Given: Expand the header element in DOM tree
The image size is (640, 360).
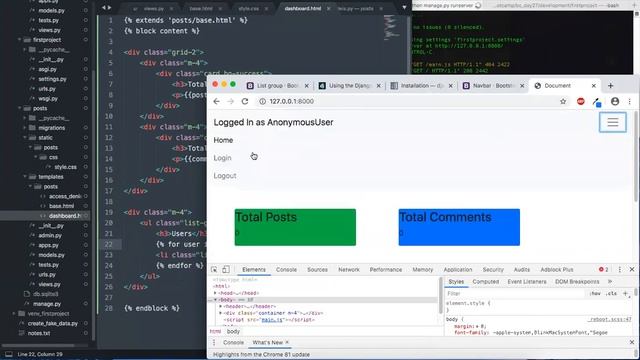Looking at the screenshot, I should [220, 307].
